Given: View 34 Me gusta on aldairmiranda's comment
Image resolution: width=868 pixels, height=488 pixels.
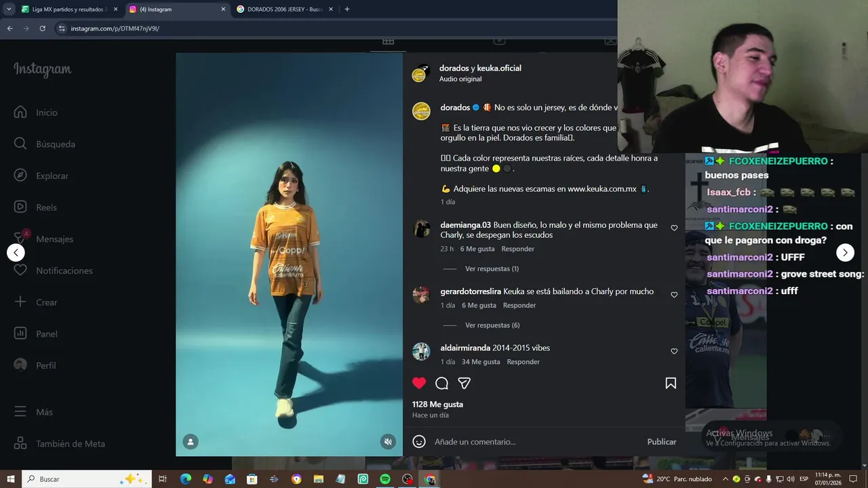Looking at the screenshot, I should click(x=481, y=362).
